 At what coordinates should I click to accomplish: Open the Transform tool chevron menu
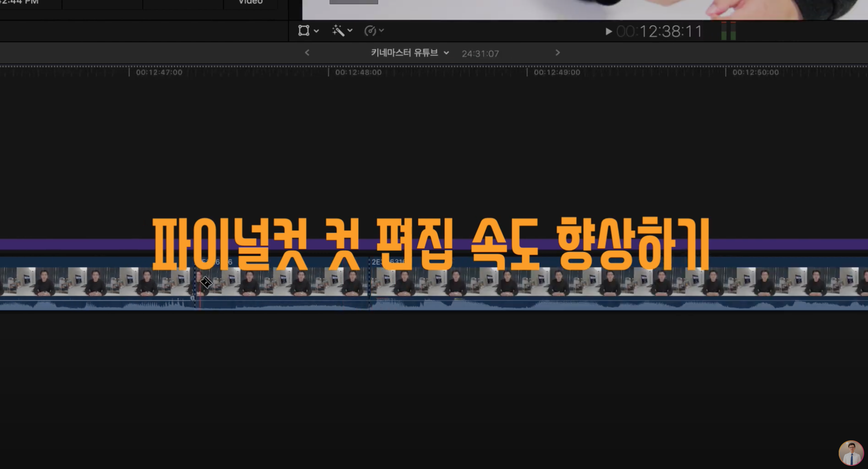click(x=317, y=31)
